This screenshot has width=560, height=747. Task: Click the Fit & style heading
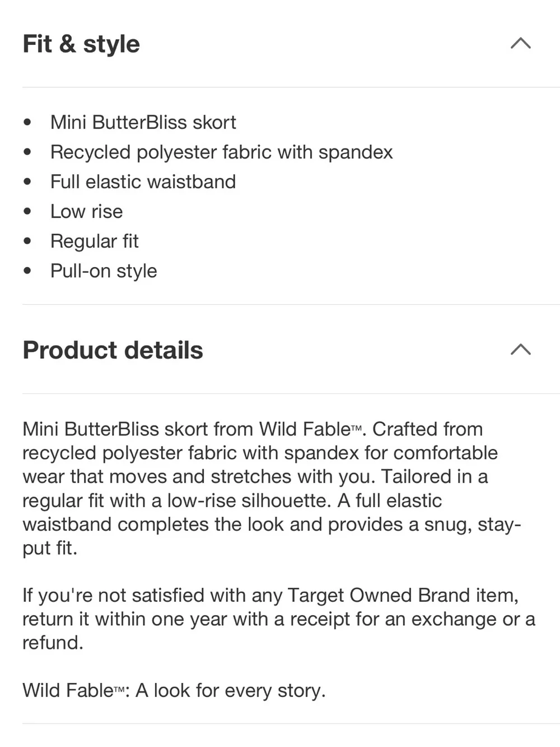coord(81,44)
